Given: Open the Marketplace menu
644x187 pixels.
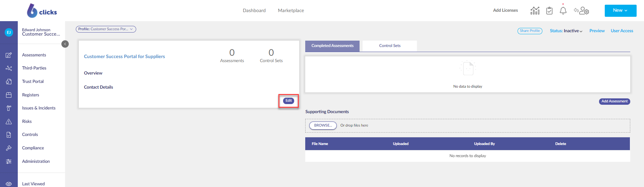Looking at the screenshot, I should 291,10.
